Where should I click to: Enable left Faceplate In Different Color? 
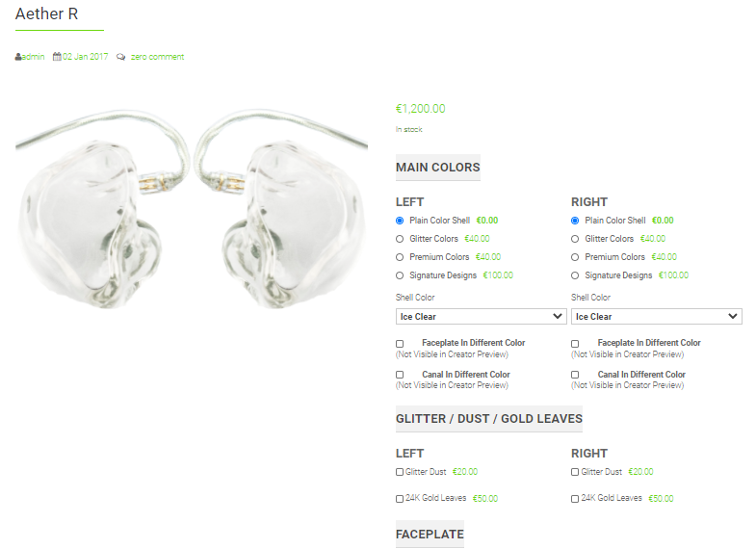pos(400,344)
